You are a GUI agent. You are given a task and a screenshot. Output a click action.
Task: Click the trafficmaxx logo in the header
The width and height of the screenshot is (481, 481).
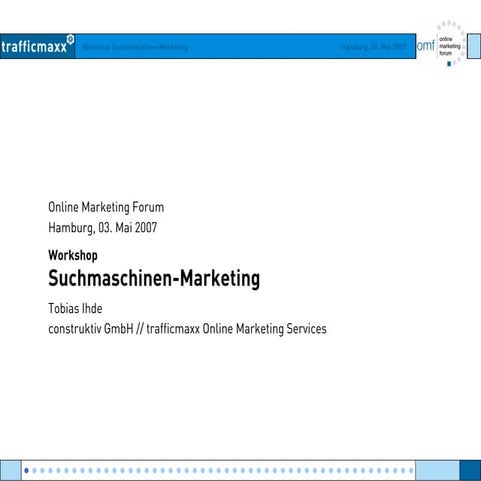(x=37, y=46)
